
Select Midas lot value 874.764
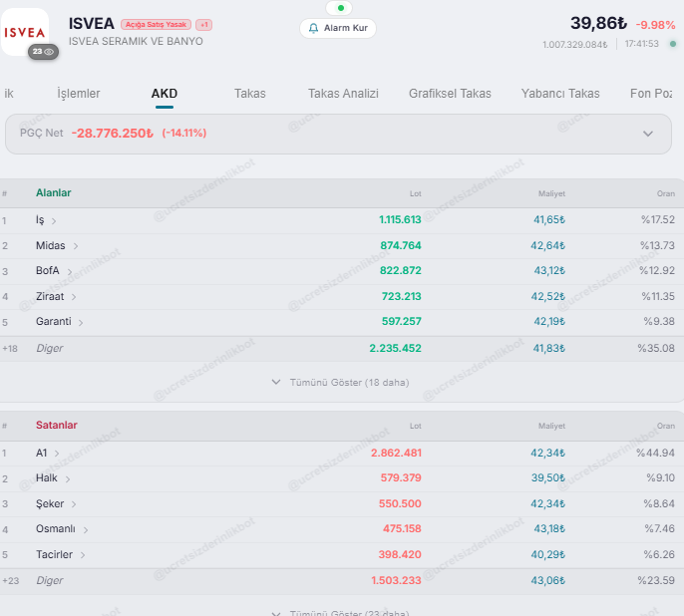pyautogui.click(x=401, y=245)
